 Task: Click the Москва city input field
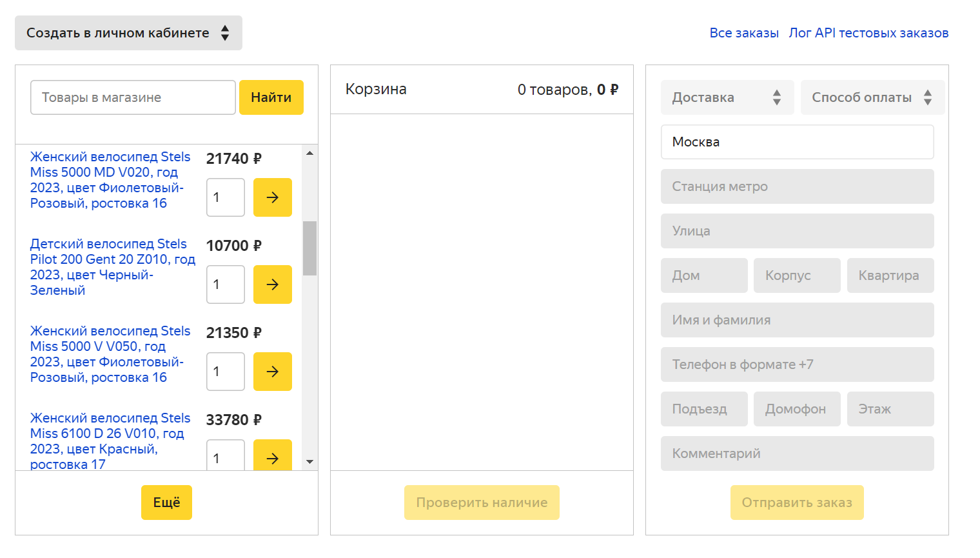coord(797,142)
